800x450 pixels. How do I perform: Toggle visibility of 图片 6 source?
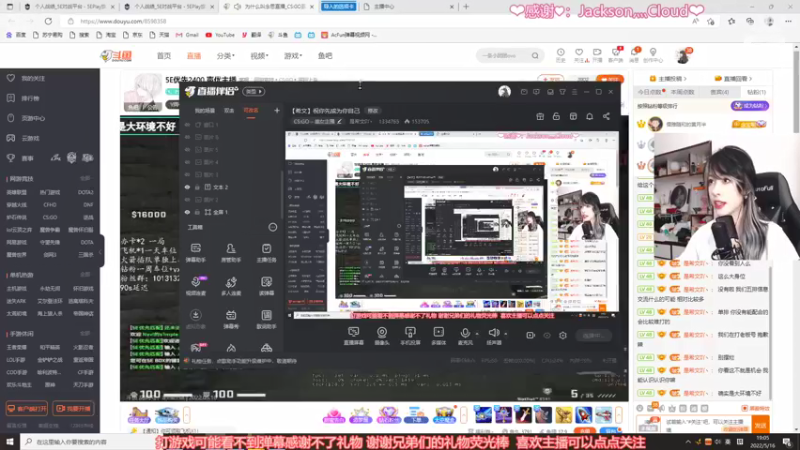pyautogui.click(x=187, y=137)
